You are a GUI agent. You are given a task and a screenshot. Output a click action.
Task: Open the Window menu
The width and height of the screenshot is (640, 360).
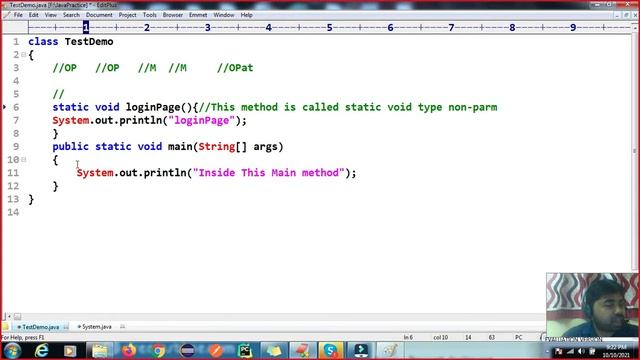224,15
